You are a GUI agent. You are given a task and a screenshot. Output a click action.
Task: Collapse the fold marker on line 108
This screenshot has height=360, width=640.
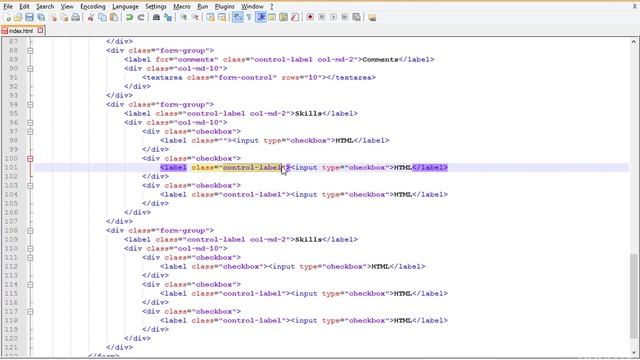(30, 231)
